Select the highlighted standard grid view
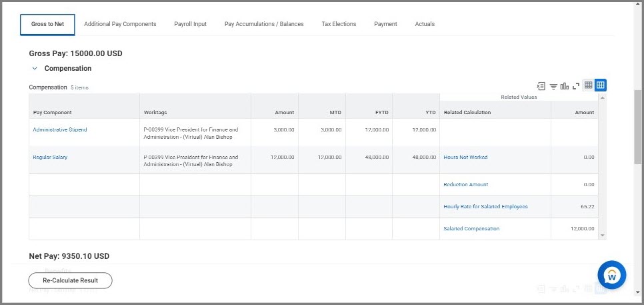Screen dimensions: 644x305 pyautogui.click(x=600, y=85)
